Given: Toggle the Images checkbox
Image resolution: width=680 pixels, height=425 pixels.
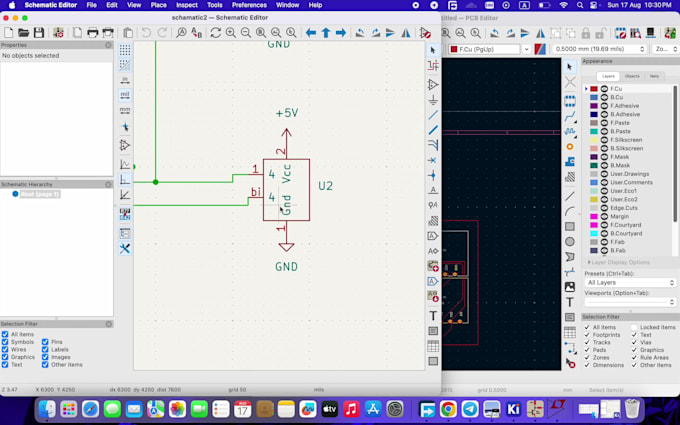Looking at the screenshot, I should coord(45,357).
